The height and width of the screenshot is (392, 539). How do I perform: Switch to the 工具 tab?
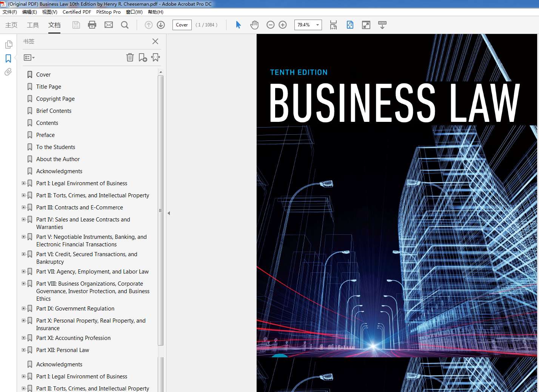pyautogui.click(x=33, y=25)
